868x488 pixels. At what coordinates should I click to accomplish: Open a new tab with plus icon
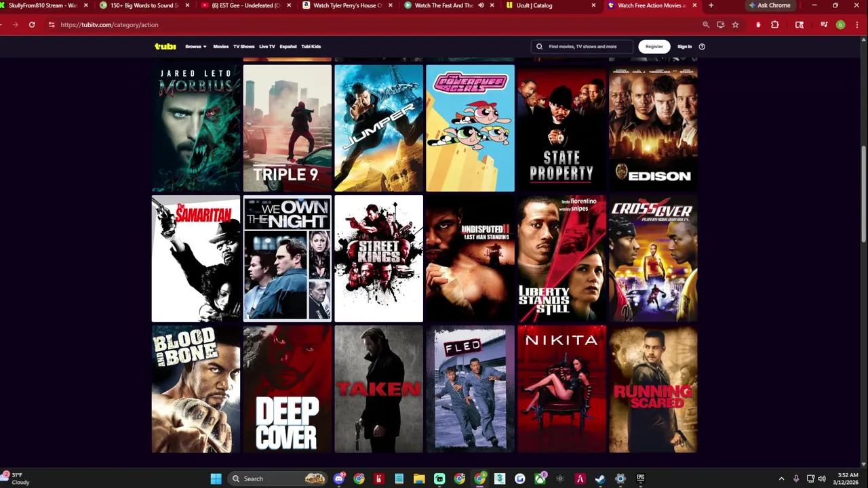click(711, 5)
